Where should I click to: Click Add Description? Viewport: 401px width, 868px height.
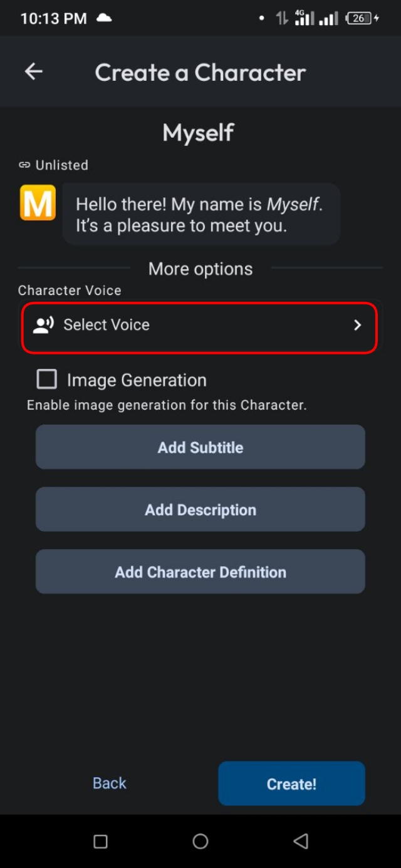200,509
